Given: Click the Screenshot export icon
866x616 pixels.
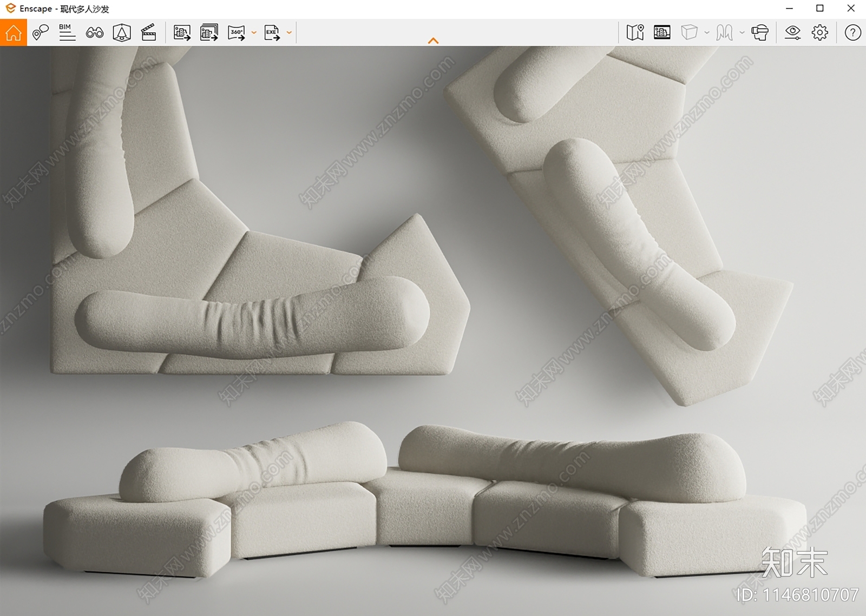Looking at the screenshot, I should pos(182,32).
